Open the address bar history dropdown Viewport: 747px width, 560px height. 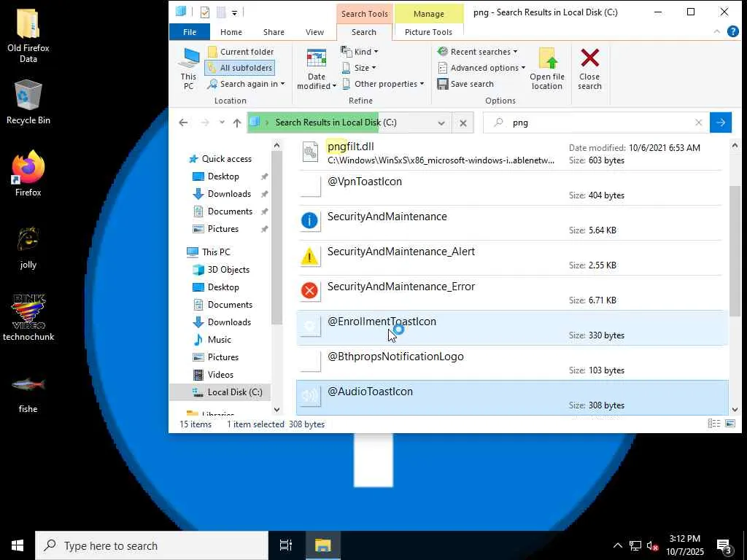coord(441,122)
